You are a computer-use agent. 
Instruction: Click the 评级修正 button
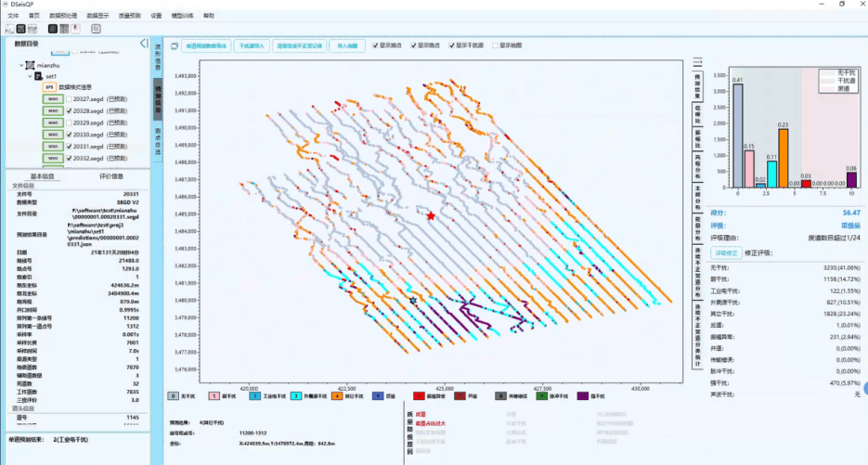[724, 252]
